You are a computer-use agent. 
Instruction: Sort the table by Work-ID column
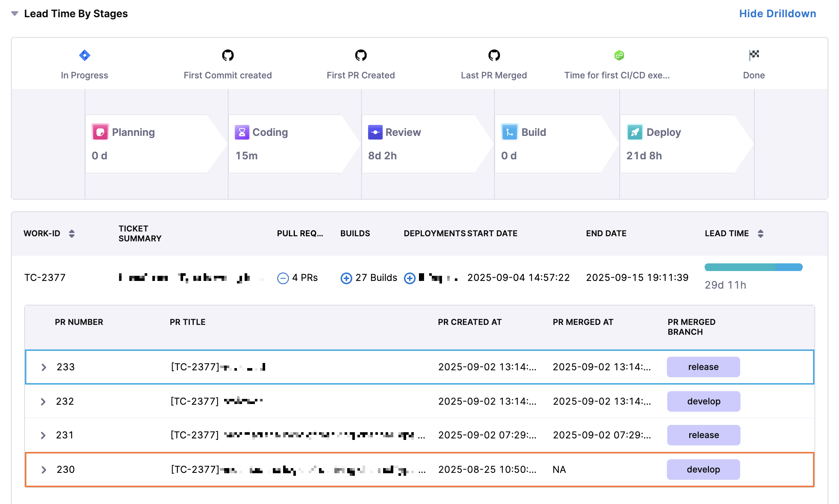pos(72,234)
